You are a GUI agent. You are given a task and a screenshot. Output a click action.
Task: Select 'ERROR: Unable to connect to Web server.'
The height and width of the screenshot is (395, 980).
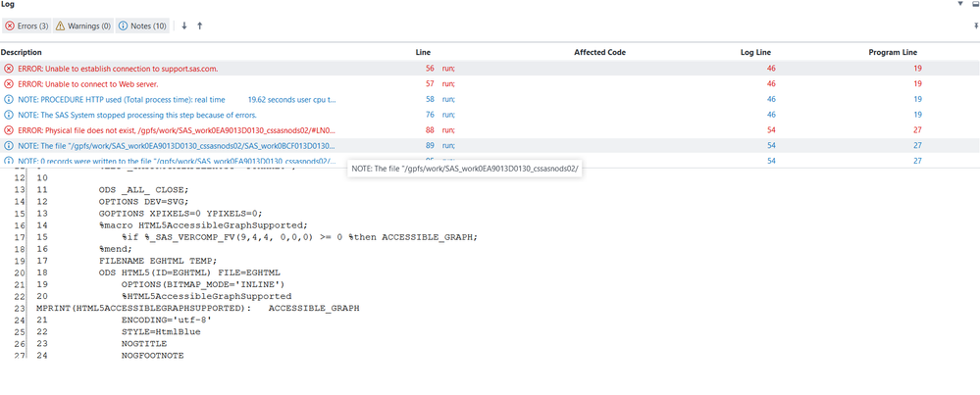[87, 83]
